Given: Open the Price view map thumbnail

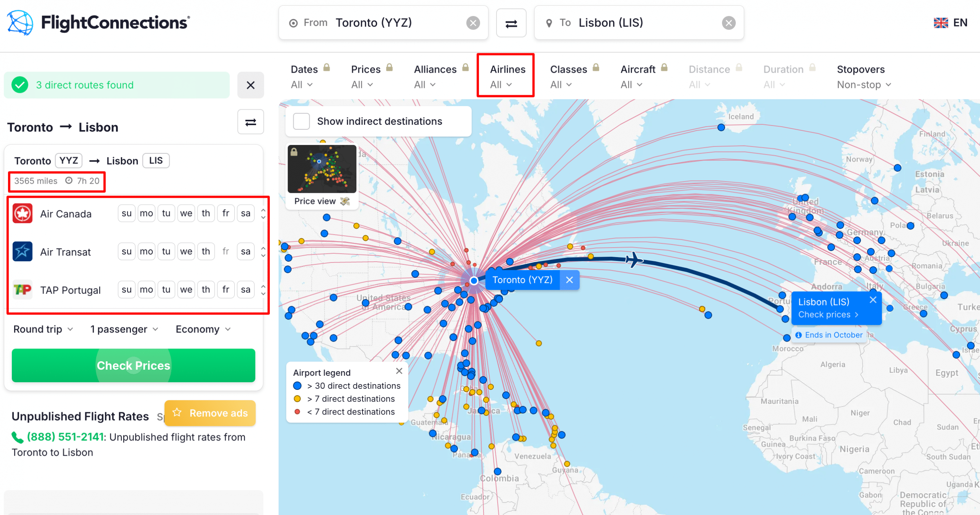Looking at the screenshot, I should (x=322, y=169).
